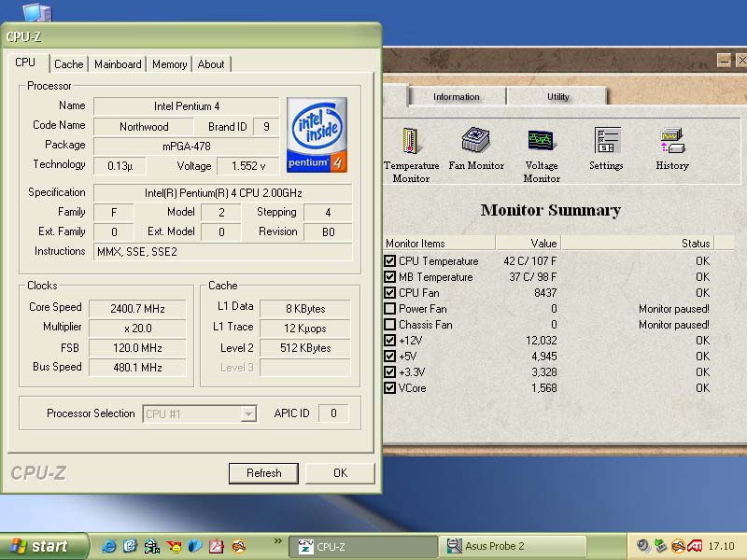Expand hidden quick launch items chevron

tap(277, 541)
